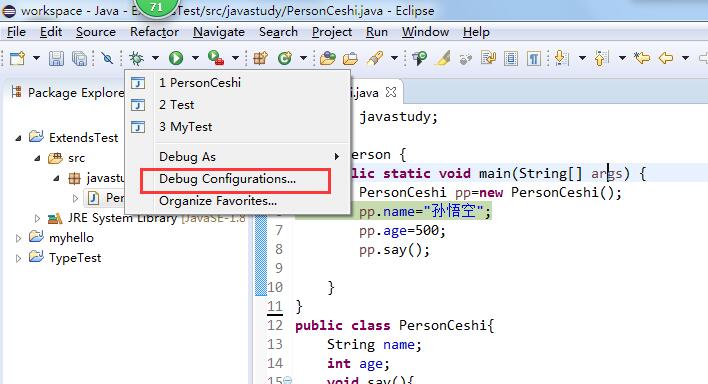Click the Eclipse window title icon
The height and width of the screenshot is (384, 708).
pos(9,11)
